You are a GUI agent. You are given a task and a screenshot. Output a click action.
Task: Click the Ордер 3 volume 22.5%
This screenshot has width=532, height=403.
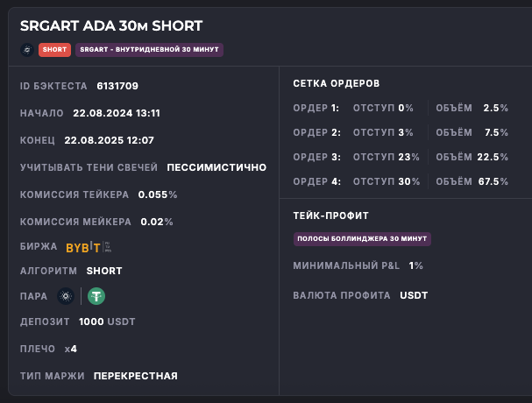coord(493,157)
